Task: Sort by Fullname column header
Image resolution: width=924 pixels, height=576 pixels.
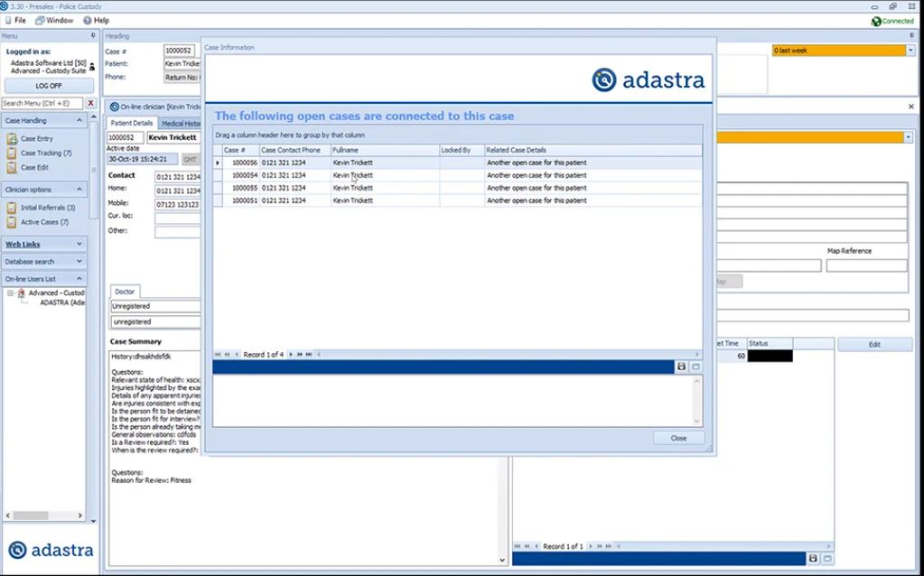Action: pos(385,150)
